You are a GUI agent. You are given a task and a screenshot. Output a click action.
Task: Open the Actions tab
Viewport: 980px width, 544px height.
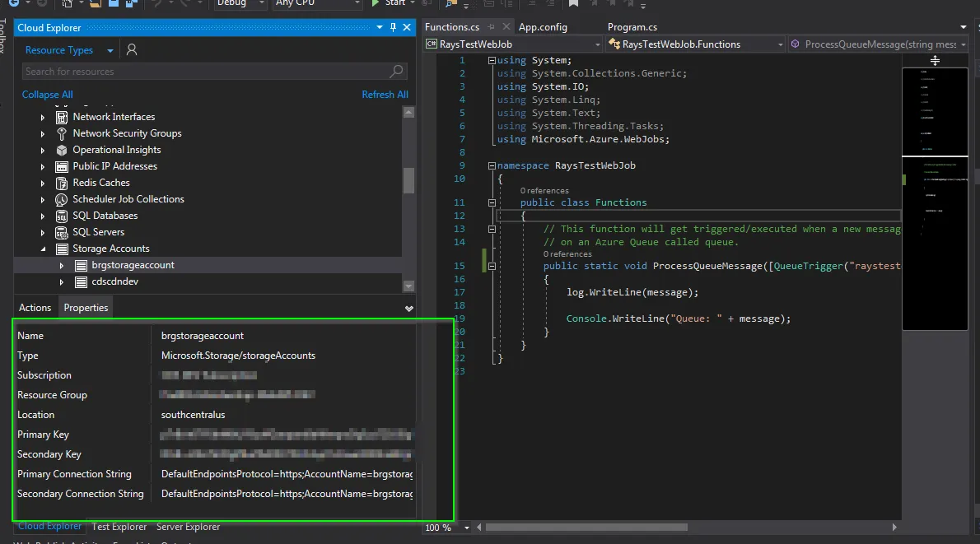point(35,308)
